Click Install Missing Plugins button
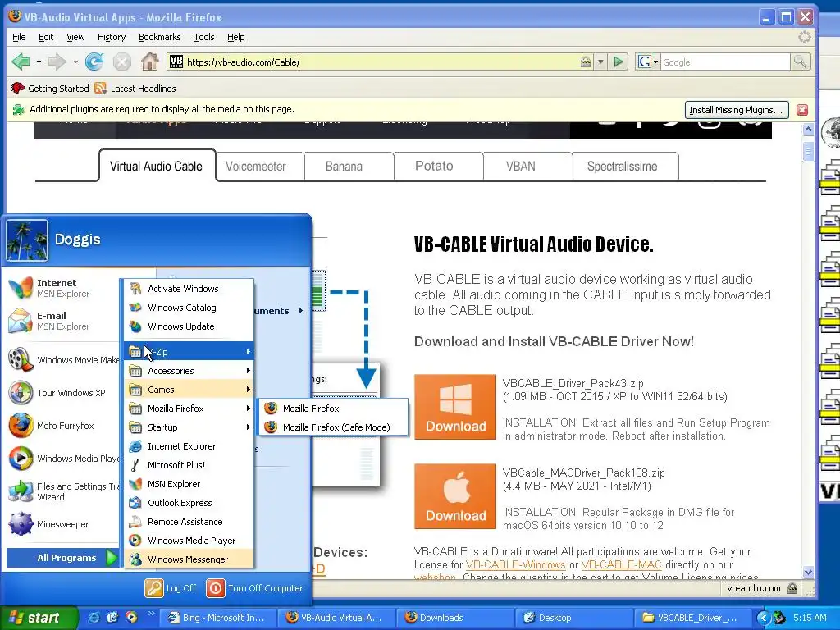The width and height of the screenshot is (840, 630). coord(737,110)
